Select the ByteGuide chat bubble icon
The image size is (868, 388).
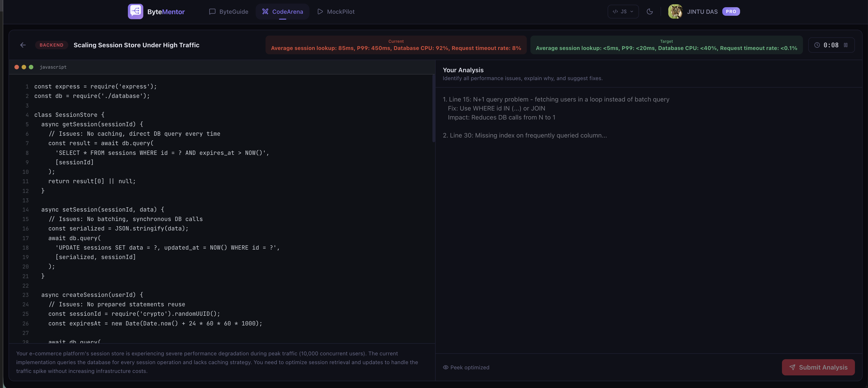(212, 11)
